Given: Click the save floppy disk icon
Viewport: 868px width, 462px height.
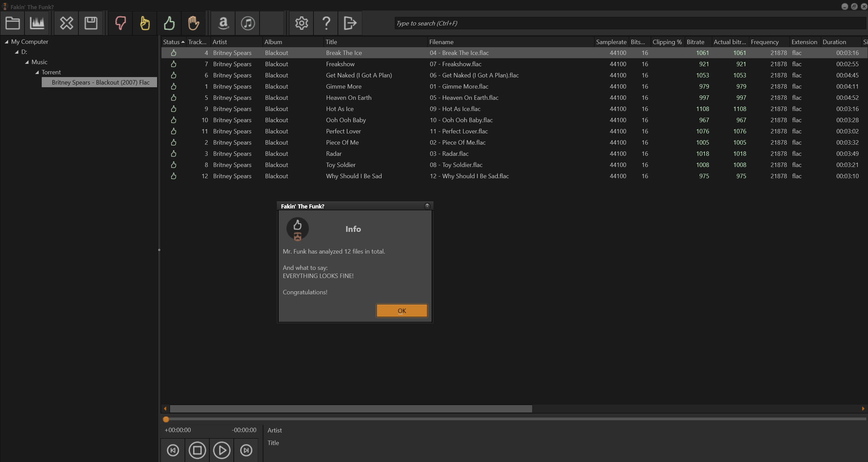Looking at the screenshot, I should pyautogui.click(x=91, y=23).
